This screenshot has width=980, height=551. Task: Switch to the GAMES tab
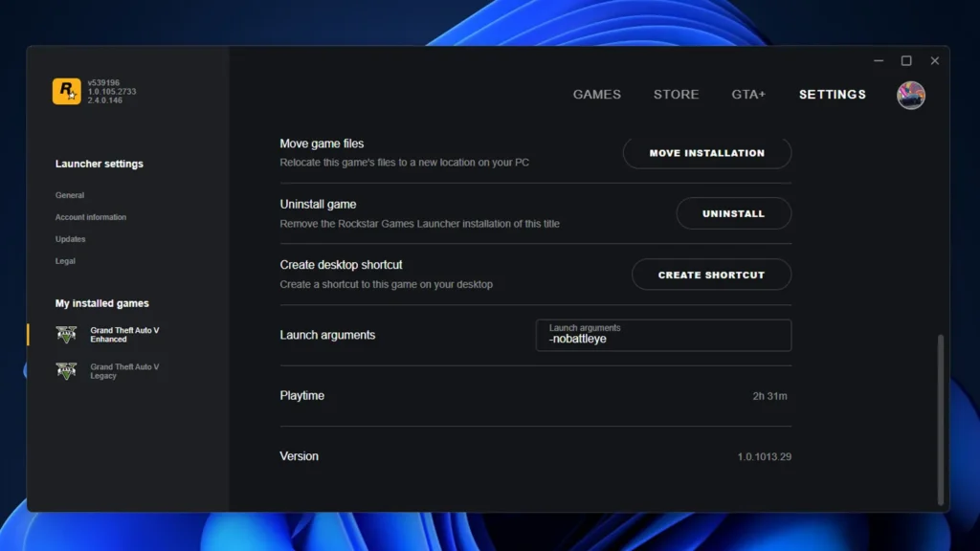tap(596, 94)
